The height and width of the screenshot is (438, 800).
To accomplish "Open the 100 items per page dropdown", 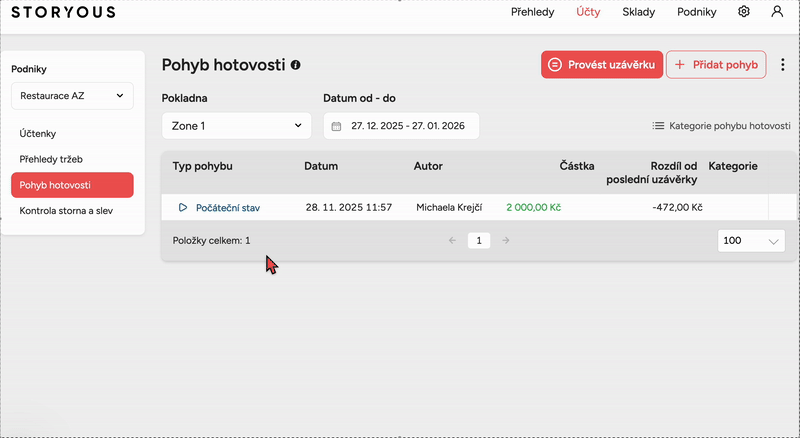I will [x=751, y=241].
